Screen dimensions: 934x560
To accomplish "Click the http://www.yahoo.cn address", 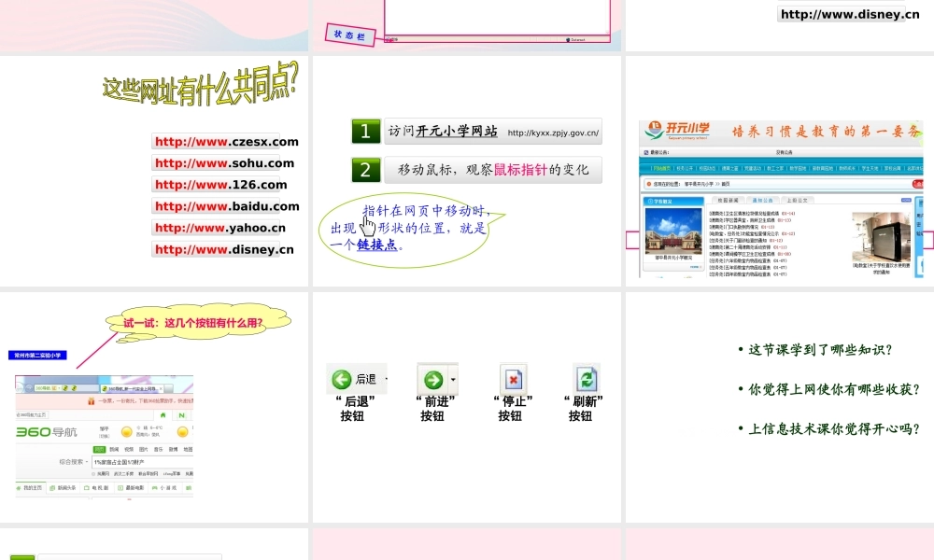I will [x=219, y=228].
